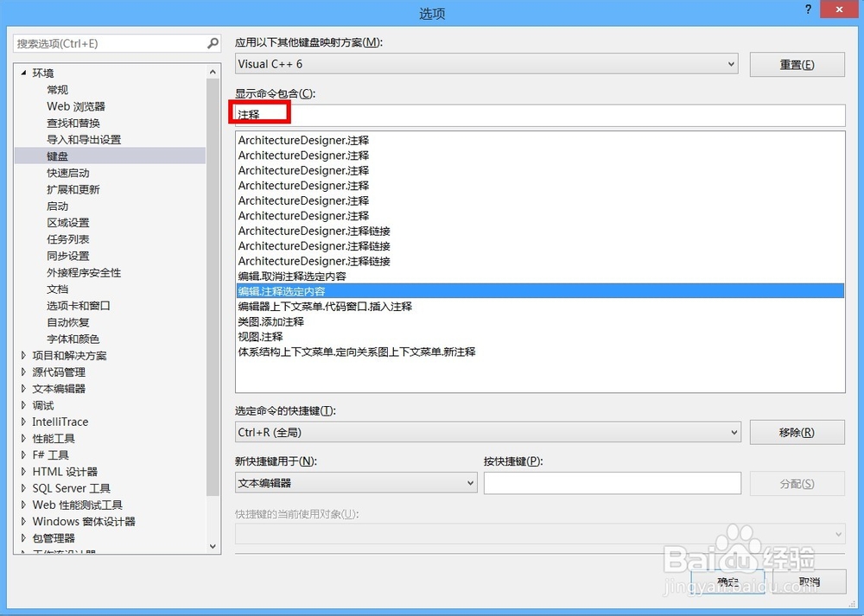Open the 导入和导出设置 page

(84, 139)
